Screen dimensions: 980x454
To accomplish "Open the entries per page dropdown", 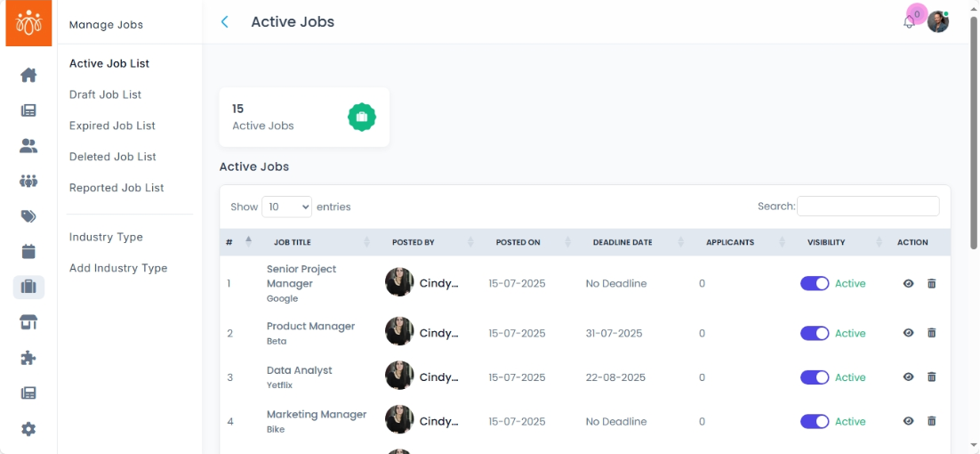I will click(x=286, y=207).
